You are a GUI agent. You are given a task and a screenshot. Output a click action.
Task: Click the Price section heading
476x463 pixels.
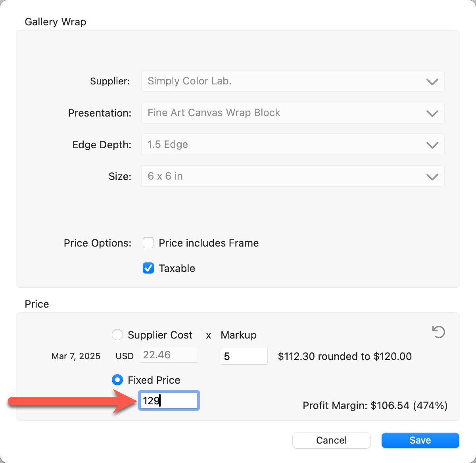[x=37, y=304]
